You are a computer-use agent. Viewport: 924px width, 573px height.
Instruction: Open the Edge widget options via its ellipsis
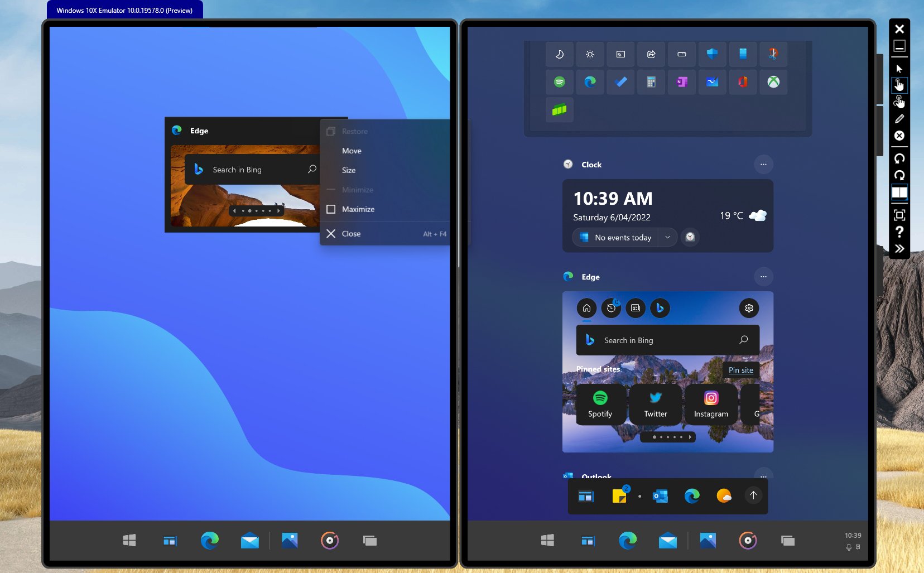(763, 276)
